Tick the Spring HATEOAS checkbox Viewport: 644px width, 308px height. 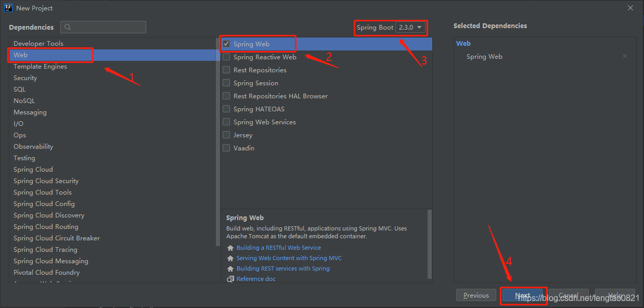click(226, 109)
